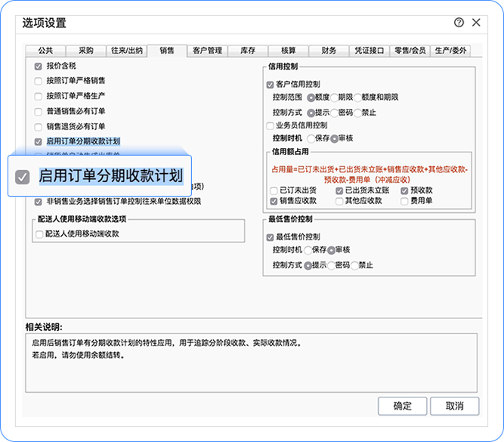Enable 配送人使用移动端收款 checkbox
The image size is (504, 442).
click(x=39, y=234)
